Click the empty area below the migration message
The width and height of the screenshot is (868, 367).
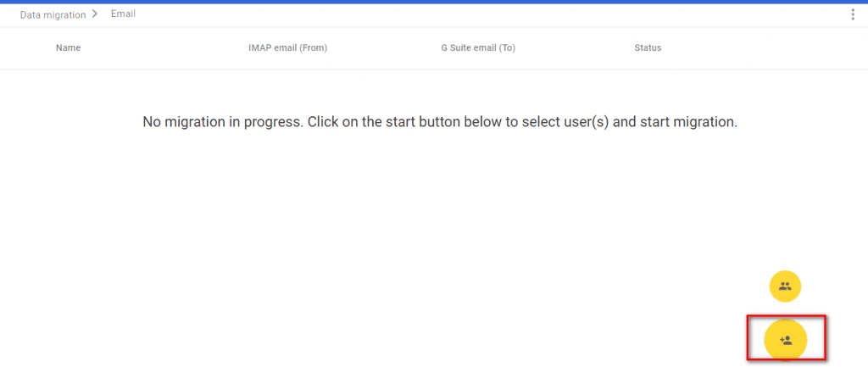[x=424, y=220]
